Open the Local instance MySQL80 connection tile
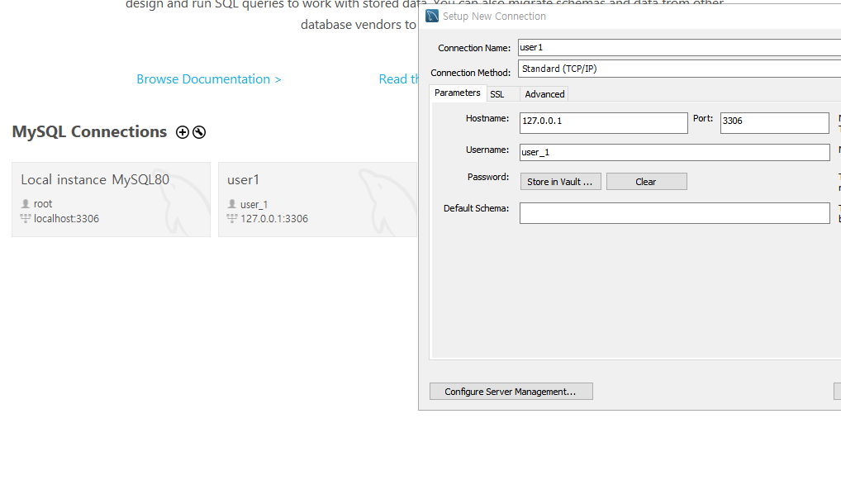This screenshot has width=841, height=504. point(111,199)
